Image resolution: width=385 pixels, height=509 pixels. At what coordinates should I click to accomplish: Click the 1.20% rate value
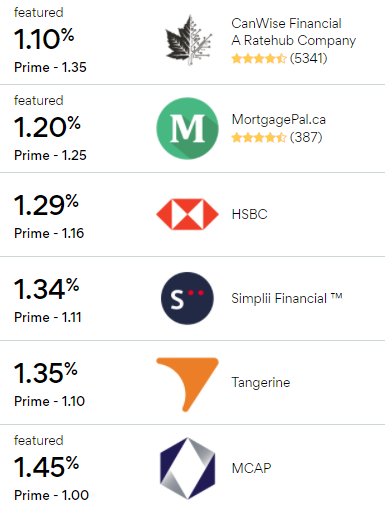click(x=47, y=127)
